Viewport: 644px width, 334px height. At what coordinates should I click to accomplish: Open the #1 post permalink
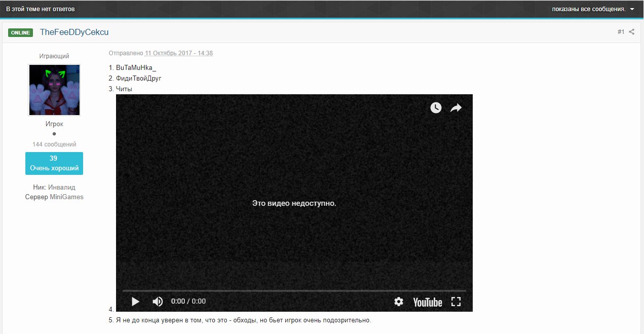pyautogui.click(x=621, y=32)
